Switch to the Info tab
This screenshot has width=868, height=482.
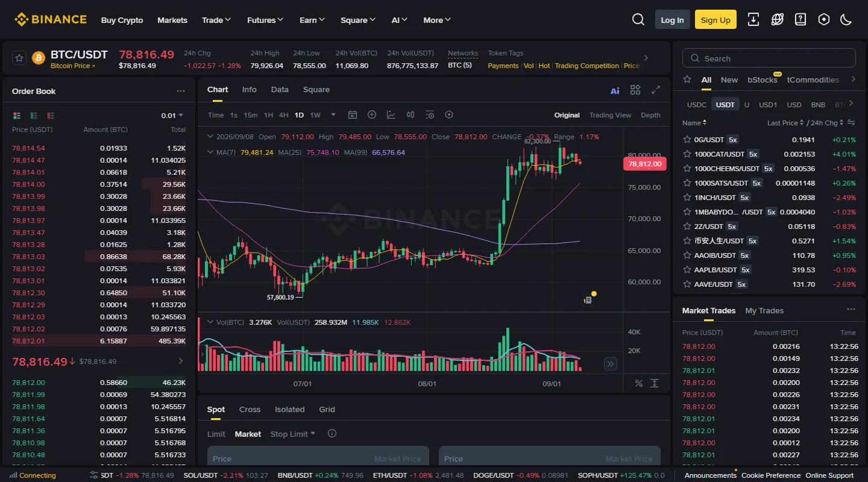(249, 90)
